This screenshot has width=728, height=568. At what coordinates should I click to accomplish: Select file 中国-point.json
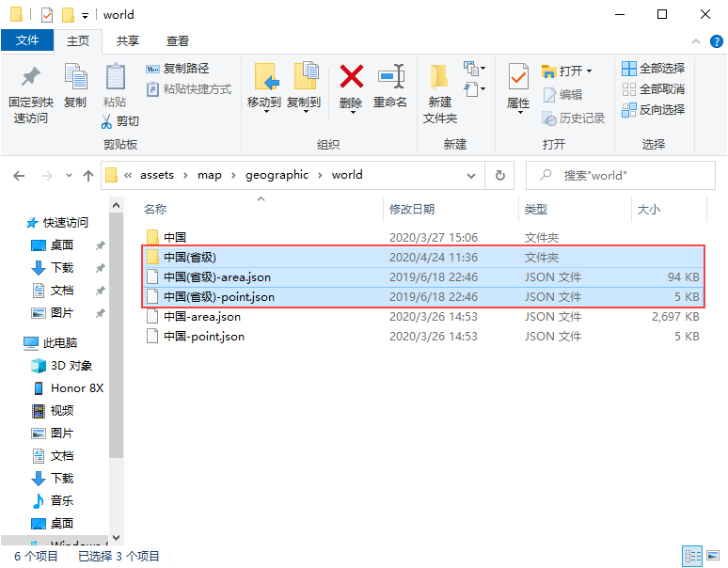[423, 337]
